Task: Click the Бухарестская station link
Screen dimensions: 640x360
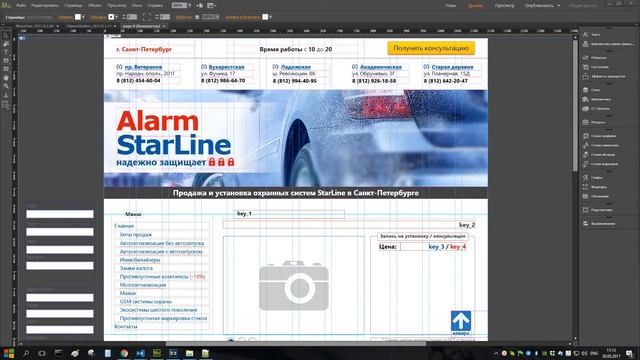Action: [226, 67]
